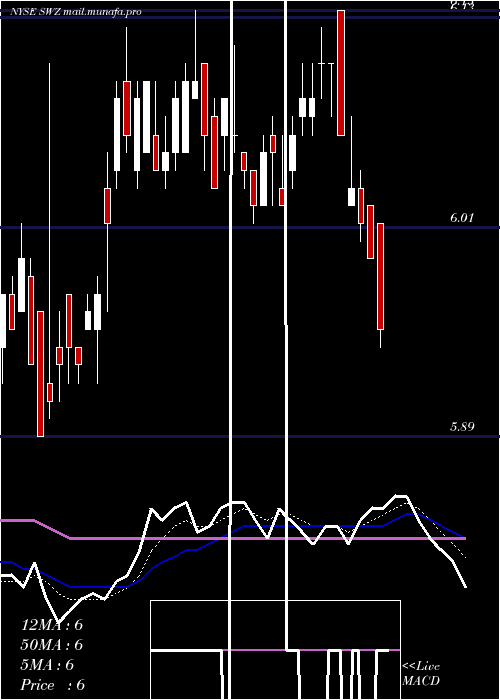Click the '5MA : 6' reading

(x=47, y=665)
